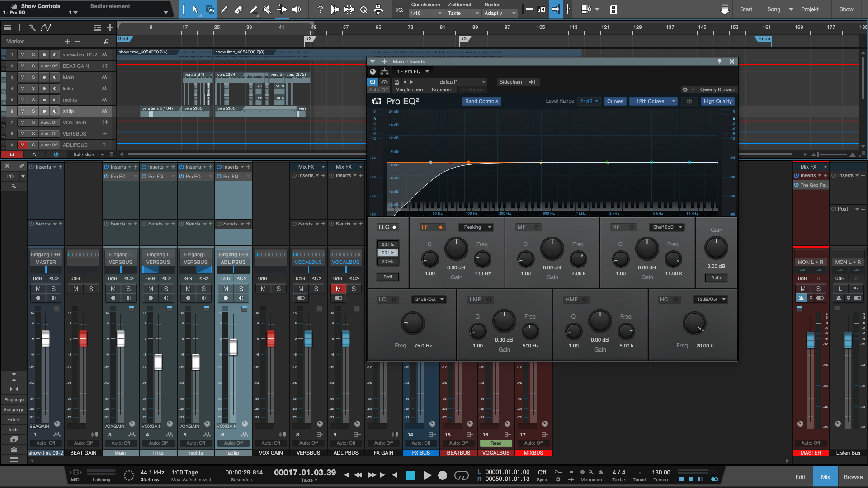
Task: Open the help question mark tool
Action: pos(320,9)
